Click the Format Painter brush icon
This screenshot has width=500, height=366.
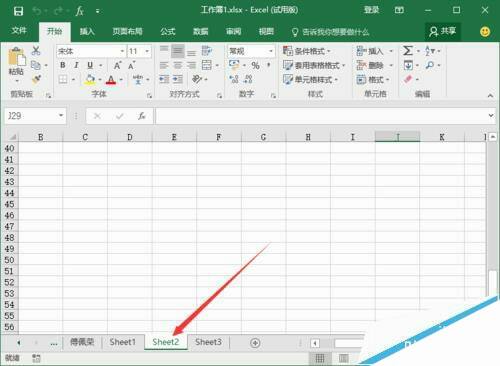[36, 79]
